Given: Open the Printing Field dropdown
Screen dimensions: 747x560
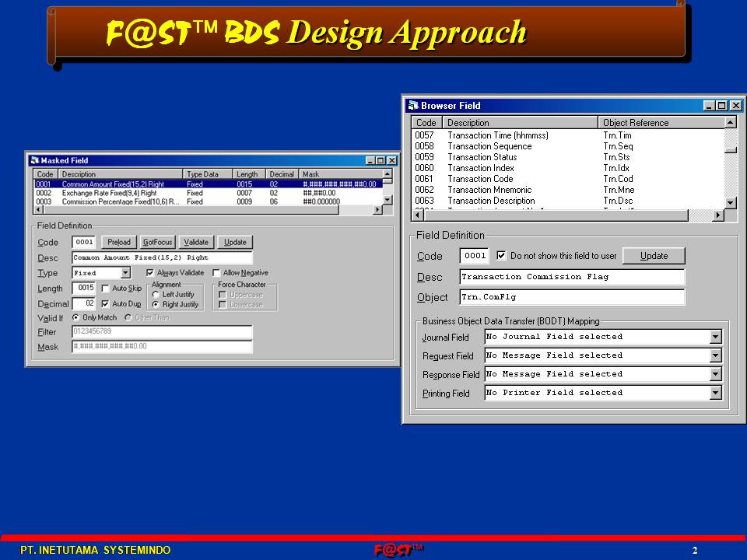Looking at the screenshot, I should (x=715, y=393).
